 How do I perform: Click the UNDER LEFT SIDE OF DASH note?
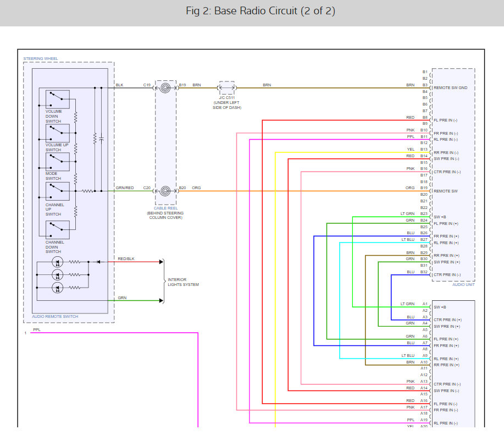pyautogui.click(x=226, y=105)
